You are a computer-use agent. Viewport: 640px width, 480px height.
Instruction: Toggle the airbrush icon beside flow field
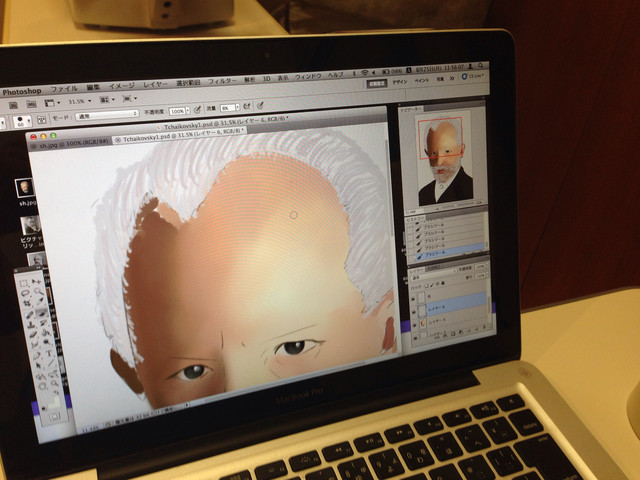(247, 107)
